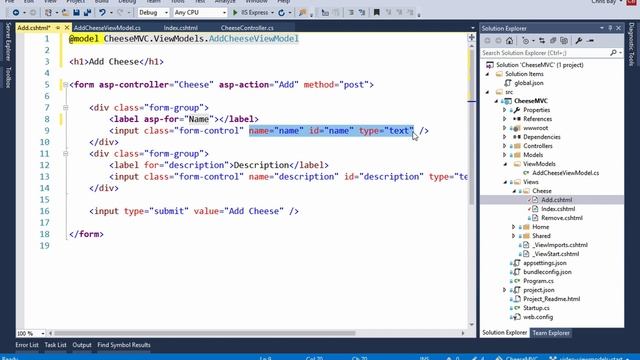This screenshot has width=640, height=360.
Task: Select Startup.cs in Solution Explorer
Action: [536, 308]
